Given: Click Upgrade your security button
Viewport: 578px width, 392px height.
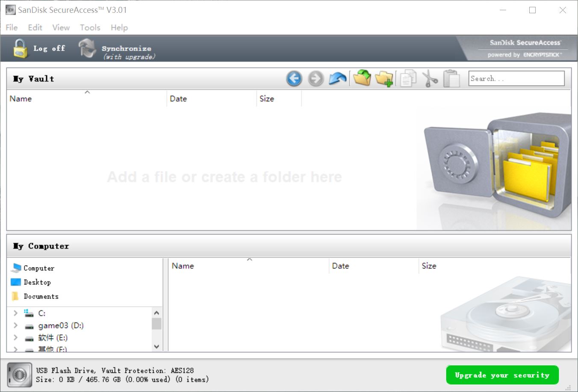Looking at the screenshot, I should tap(502, 375).
